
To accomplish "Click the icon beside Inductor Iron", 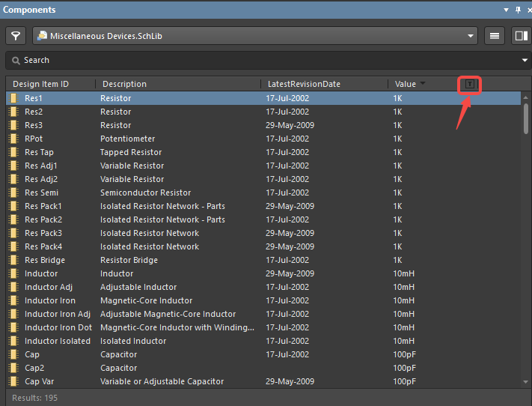I will point(13,300).
